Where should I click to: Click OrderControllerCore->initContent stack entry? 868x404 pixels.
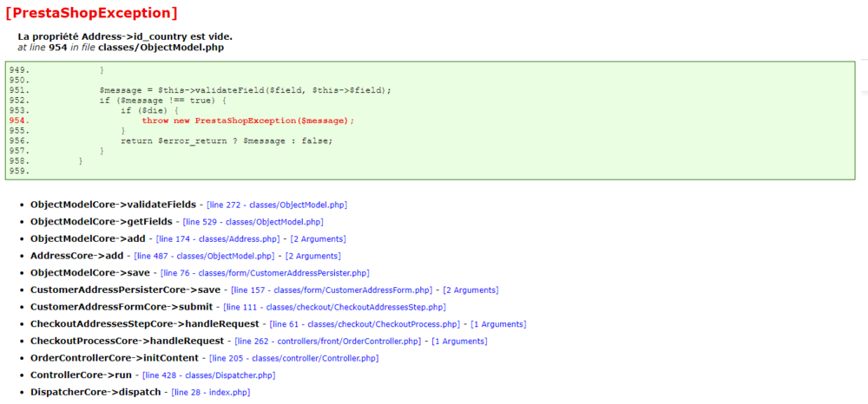point(115,359)
